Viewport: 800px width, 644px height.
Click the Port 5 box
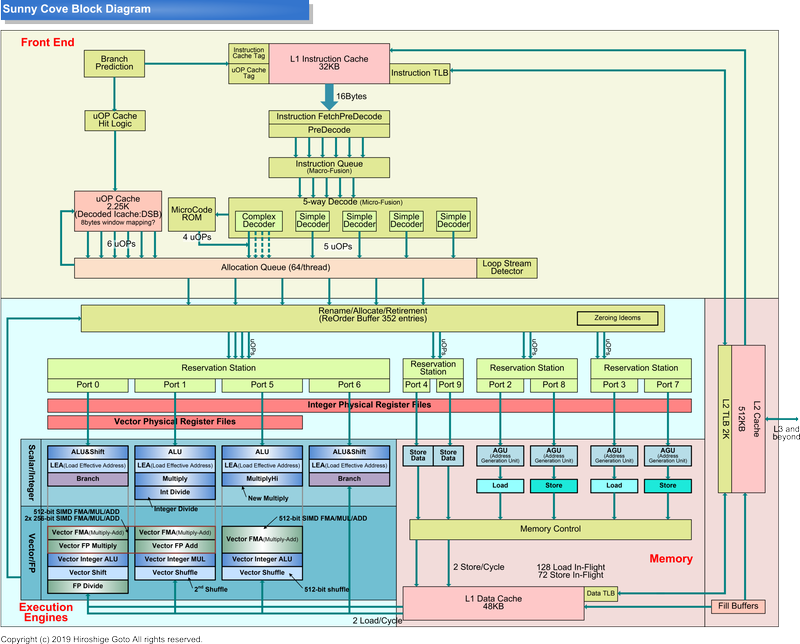click(x=262, y=385)
